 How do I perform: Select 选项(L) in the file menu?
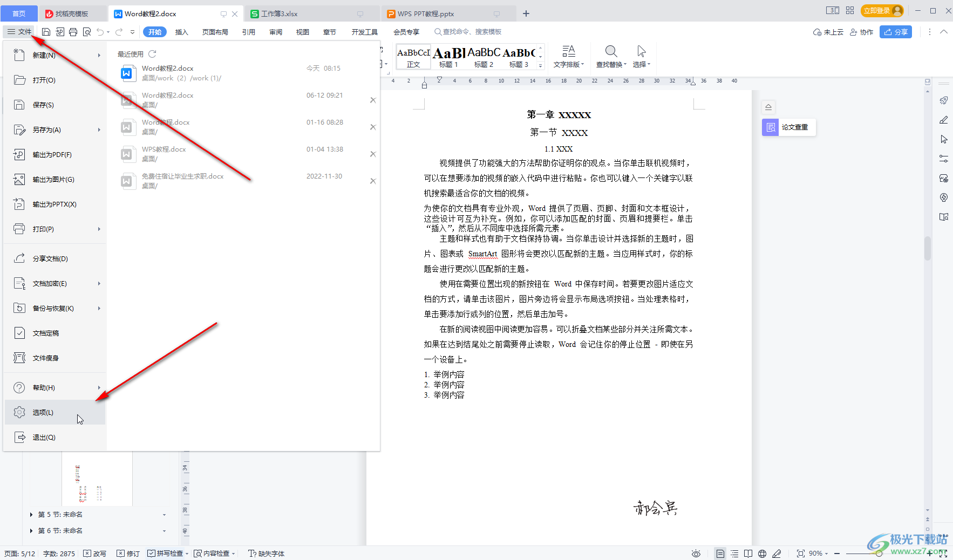[x=43, y=413]
